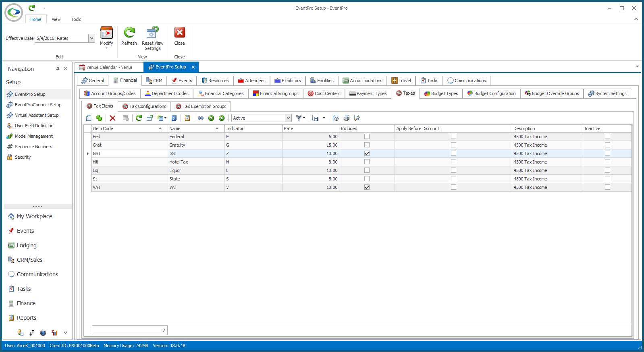
Task: Click the clipboard icon in grid toolbar
Action: (x=187, y=118)
